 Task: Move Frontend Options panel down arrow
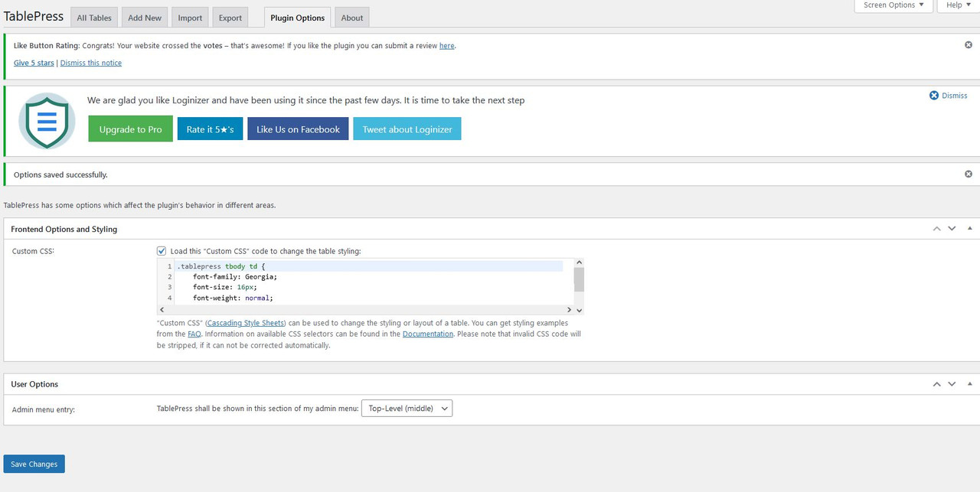[x=952, y=229]
